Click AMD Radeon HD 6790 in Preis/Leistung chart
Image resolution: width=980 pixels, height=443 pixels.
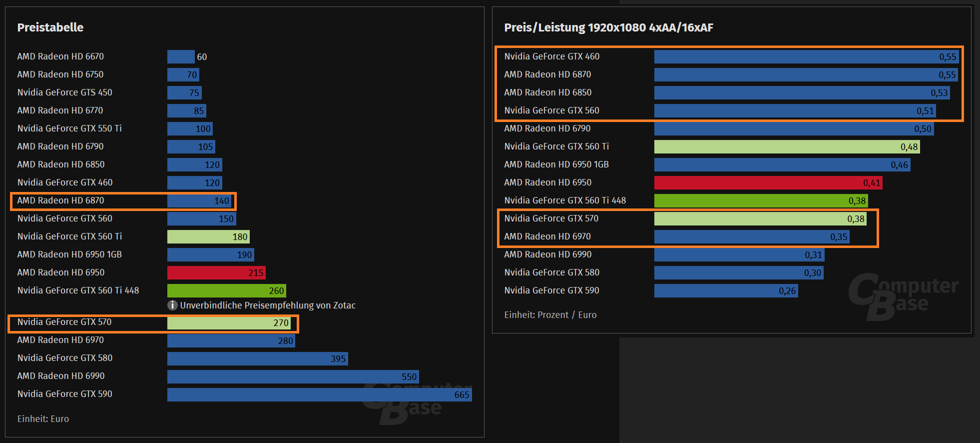click(x=547, y=128)
